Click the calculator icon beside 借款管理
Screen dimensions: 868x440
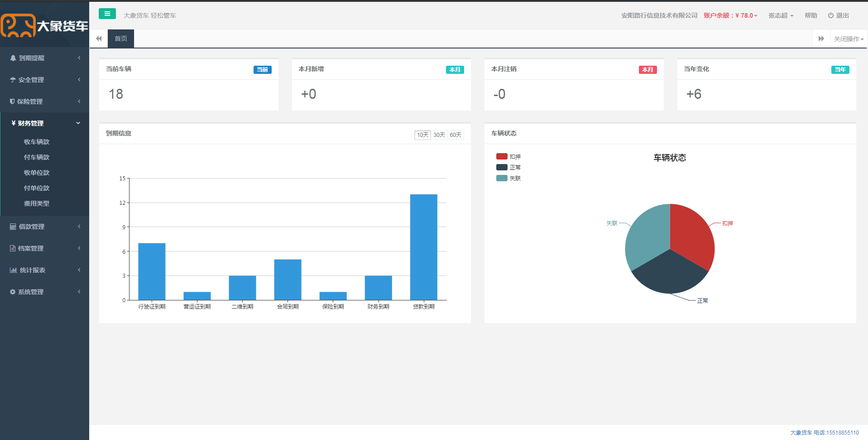13,227
